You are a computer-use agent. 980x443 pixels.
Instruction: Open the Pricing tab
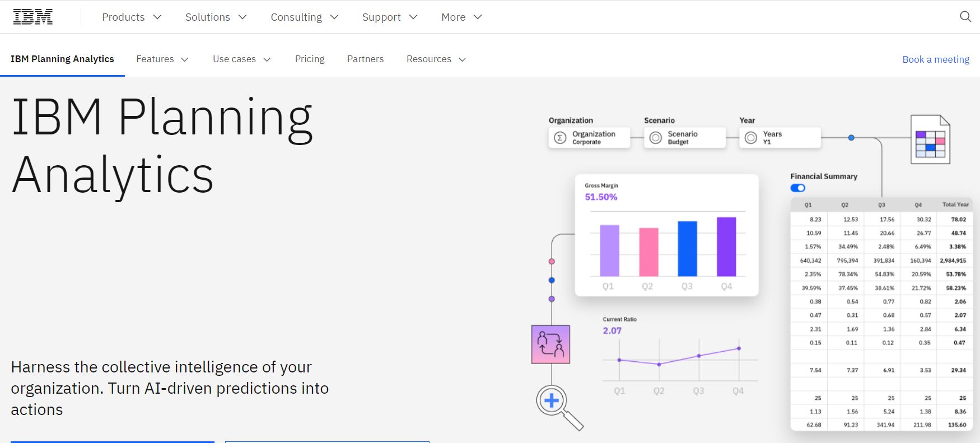point(310,59)
